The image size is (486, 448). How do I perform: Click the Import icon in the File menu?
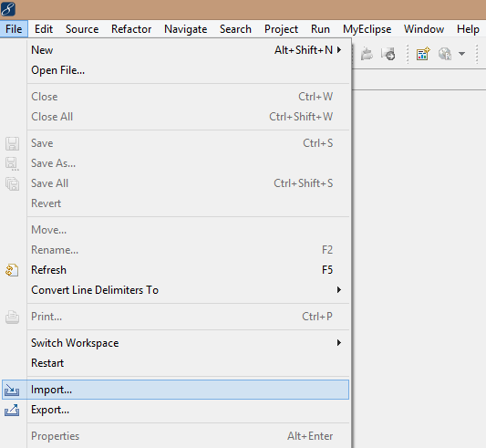coord(12,390)
